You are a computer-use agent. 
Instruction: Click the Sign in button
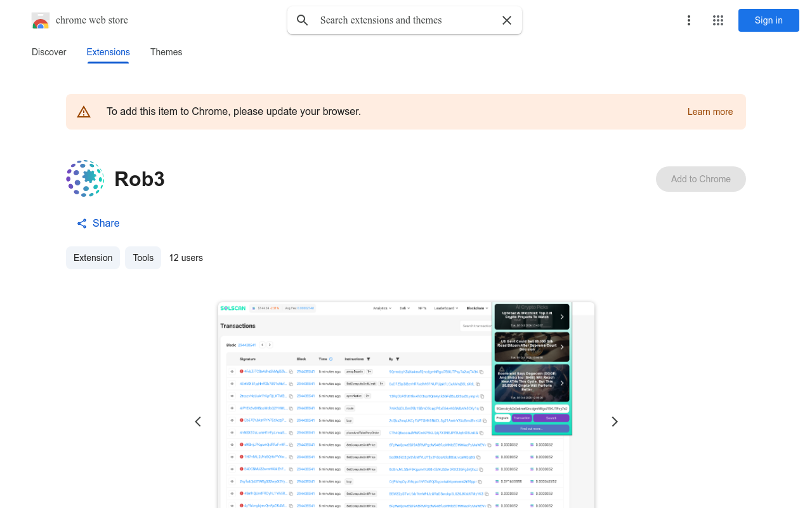pos(769,20)
